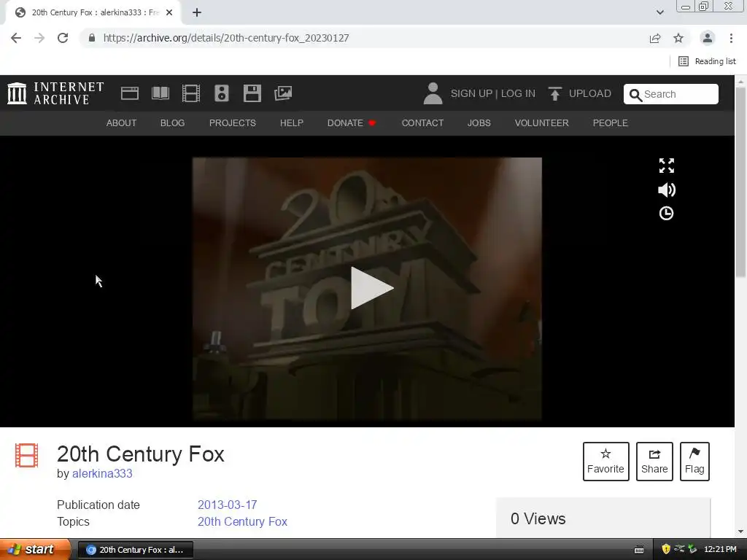Click the security shield tray icon
The image size is (747, 560).
[666, 549]
